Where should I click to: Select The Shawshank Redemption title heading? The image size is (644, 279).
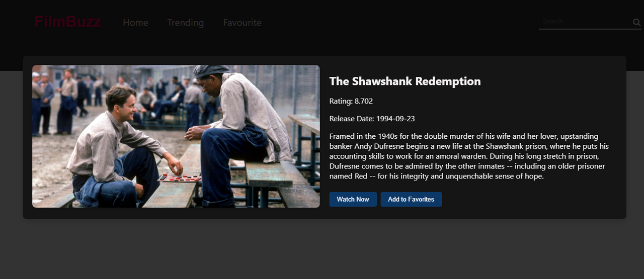click(x=405, y=81)
